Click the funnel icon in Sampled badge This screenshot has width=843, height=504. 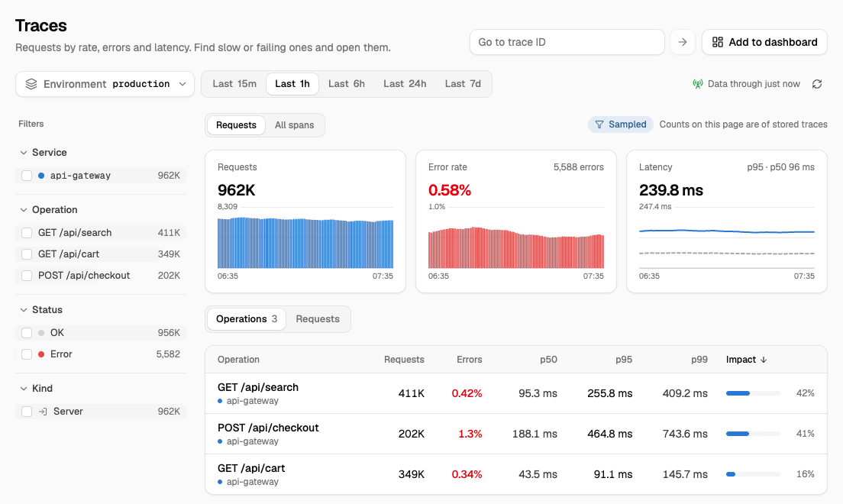pos(599,124)
